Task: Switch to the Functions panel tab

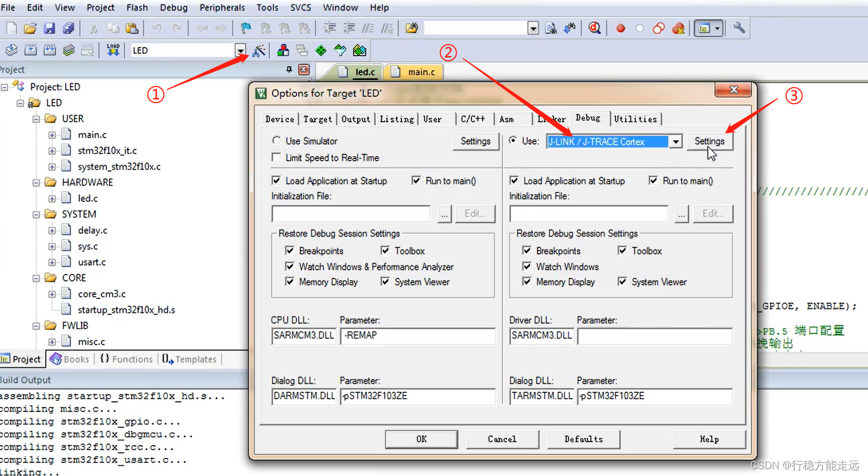Action: click(x=126, y=359)
